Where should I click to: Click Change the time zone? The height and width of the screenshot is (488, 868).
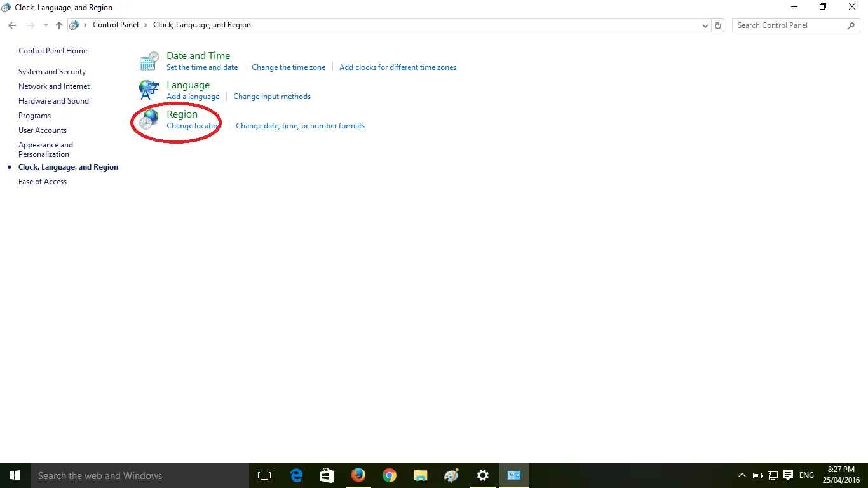coord(288,67)
